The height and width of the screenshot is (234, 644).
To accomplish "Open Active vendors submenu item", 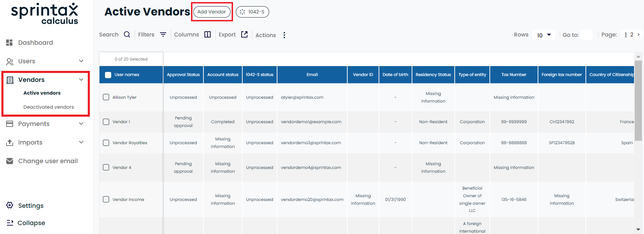I will [x=42, y=93].
